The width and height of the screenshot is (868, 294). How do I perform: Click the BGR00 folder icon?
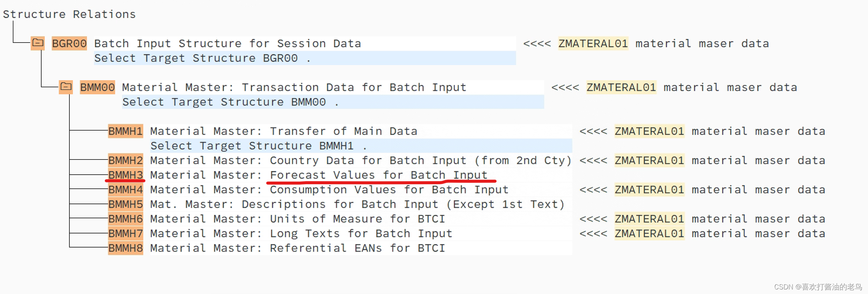pyautogui.click(x=37, y=43)
